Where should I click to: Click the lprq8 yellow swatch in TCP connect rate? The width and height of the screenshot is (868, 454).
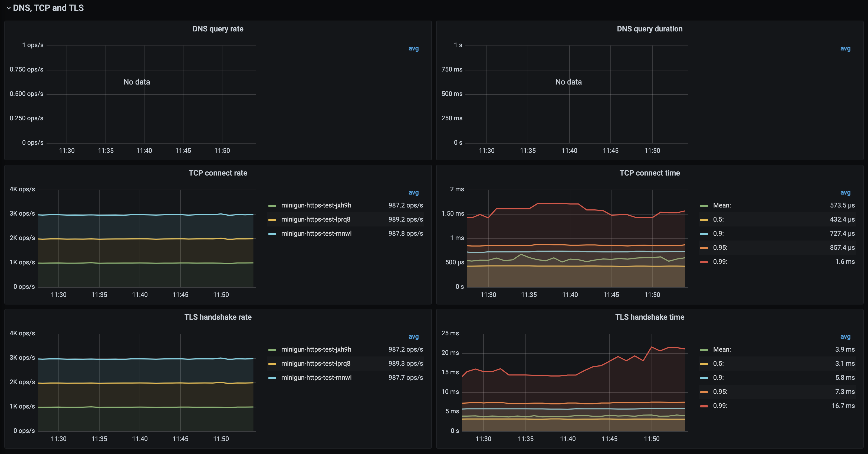pyautogui.click(x=272, y=220)
